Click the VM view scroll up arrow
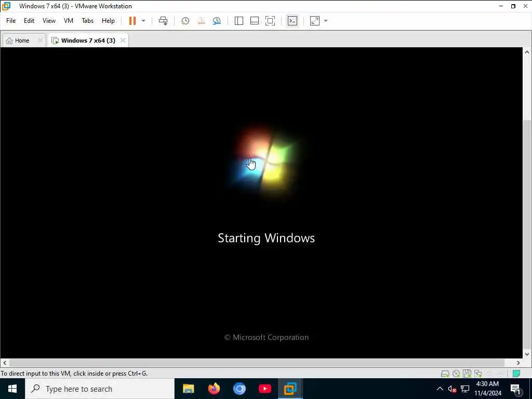The width and height of the screenshot is (532, 399). pos(527,52)
